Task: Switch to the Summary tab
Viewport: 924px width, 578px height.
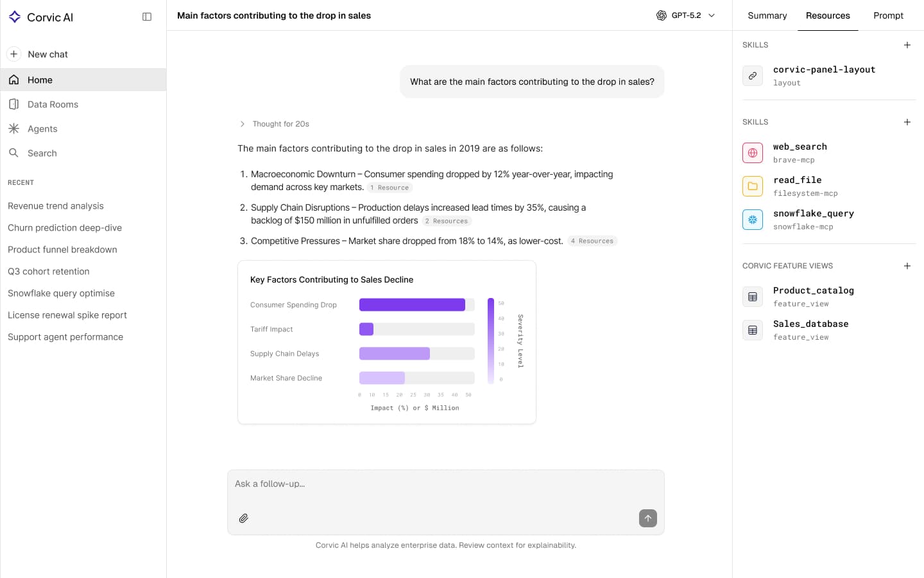Action: 767,15
